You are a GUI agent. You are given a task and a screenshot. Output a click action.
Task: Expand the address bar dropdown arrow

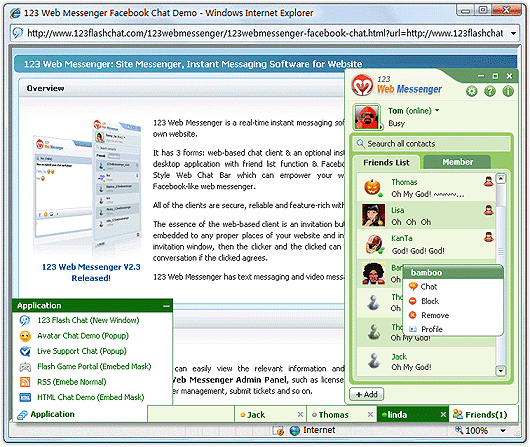[x=513, y=33]
